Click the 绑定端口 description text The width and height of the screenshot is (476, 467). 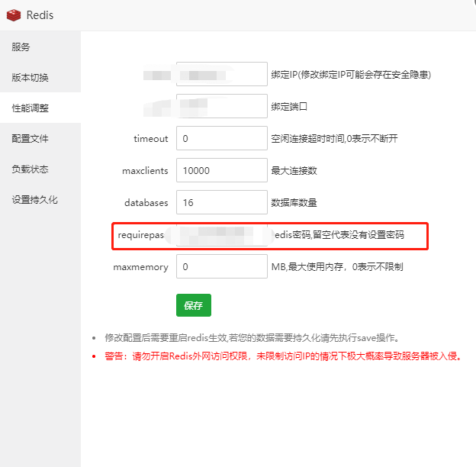click(x=289, y=107)
